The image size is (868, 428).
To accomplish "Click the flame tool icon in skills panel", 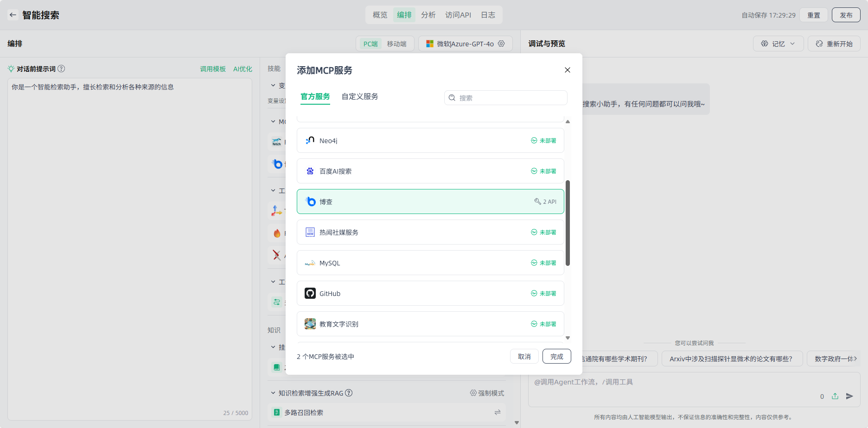I will (x=277, y=233).
